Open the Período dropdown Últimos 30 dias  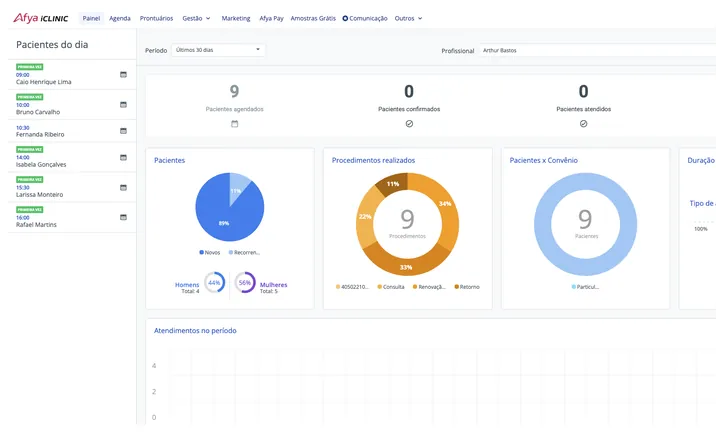click(x=218, y=50)
